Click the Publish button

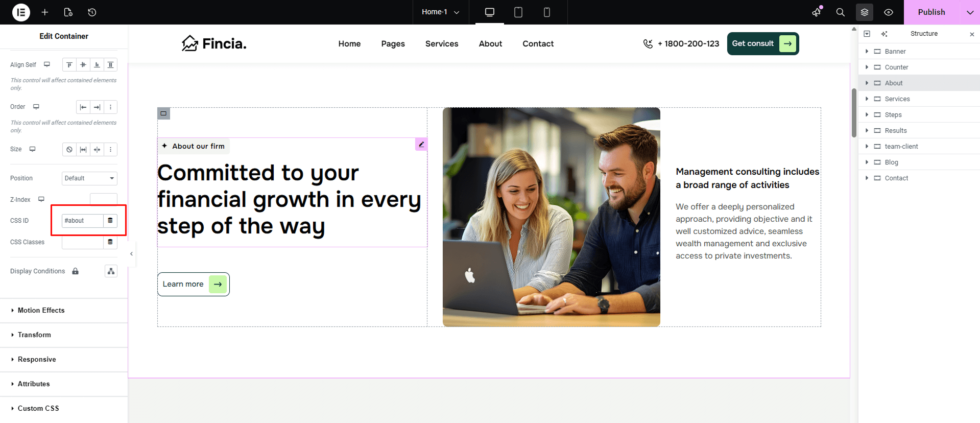[x=931, y=12]
